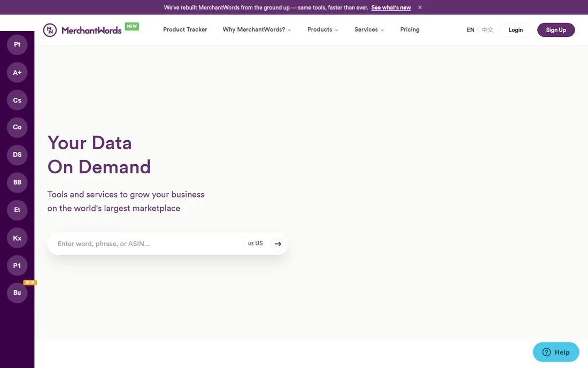Open the DS sidebar icon
Viewport: 588px width, 368px height.
(17, 155)
